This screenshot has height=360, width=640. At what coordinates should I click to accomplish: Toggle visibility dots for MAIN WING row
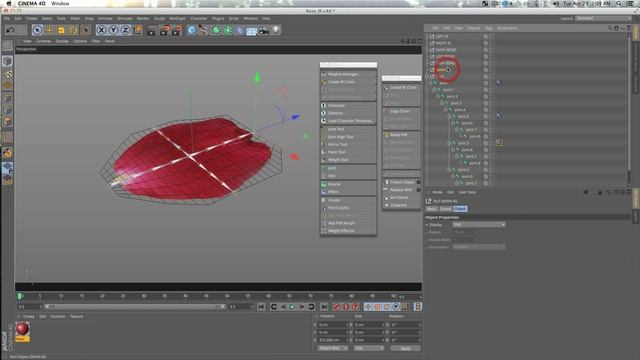pos(490,50)
